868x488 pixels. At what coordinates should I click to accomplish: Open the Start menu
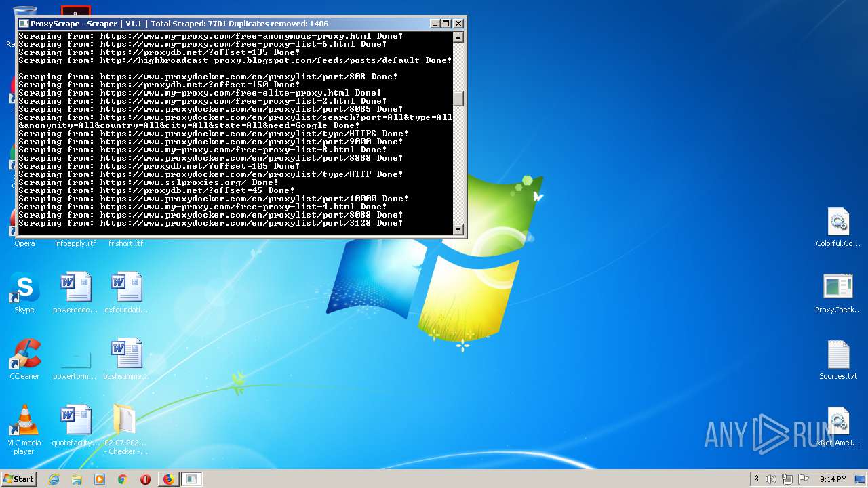19,479
